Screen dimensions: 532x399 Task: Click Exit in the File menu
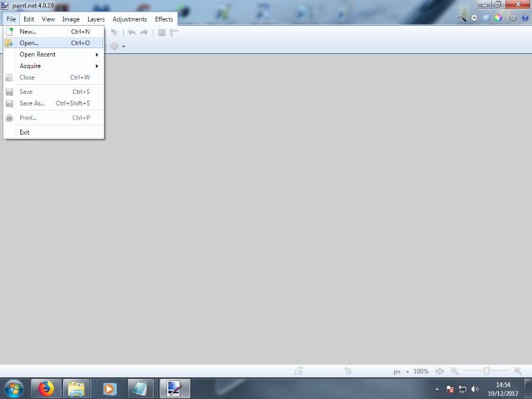25,132
